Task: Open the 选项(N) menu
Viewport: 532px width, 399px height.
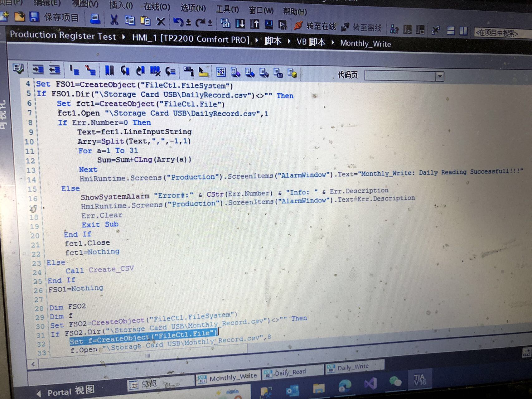Action: pos(193,8)
